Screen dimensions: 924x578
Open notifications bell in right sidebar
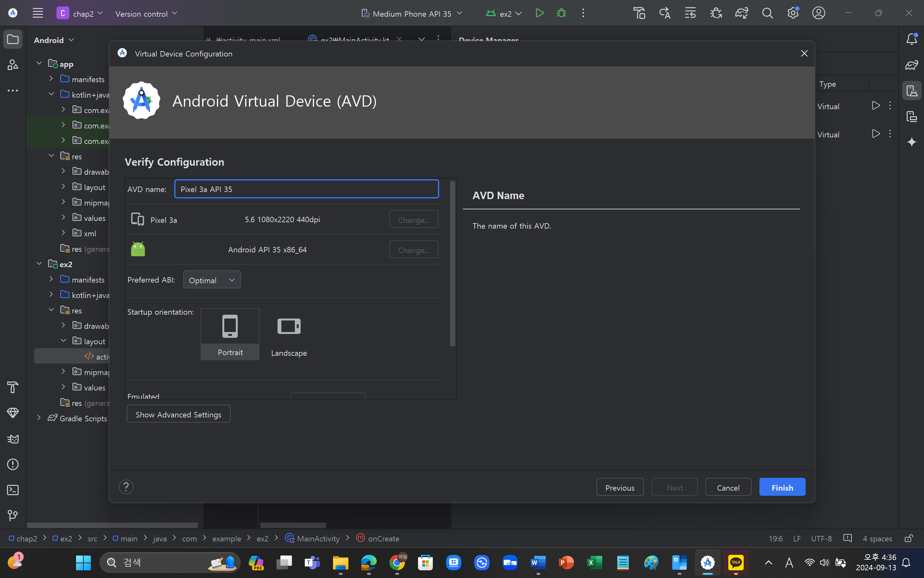[x=912, y=39]
